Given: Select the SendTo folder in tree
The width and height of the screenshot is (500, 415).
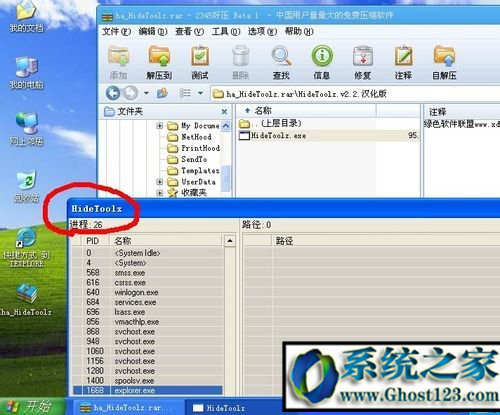Looking at the screenshot, I should pos(187,159).
